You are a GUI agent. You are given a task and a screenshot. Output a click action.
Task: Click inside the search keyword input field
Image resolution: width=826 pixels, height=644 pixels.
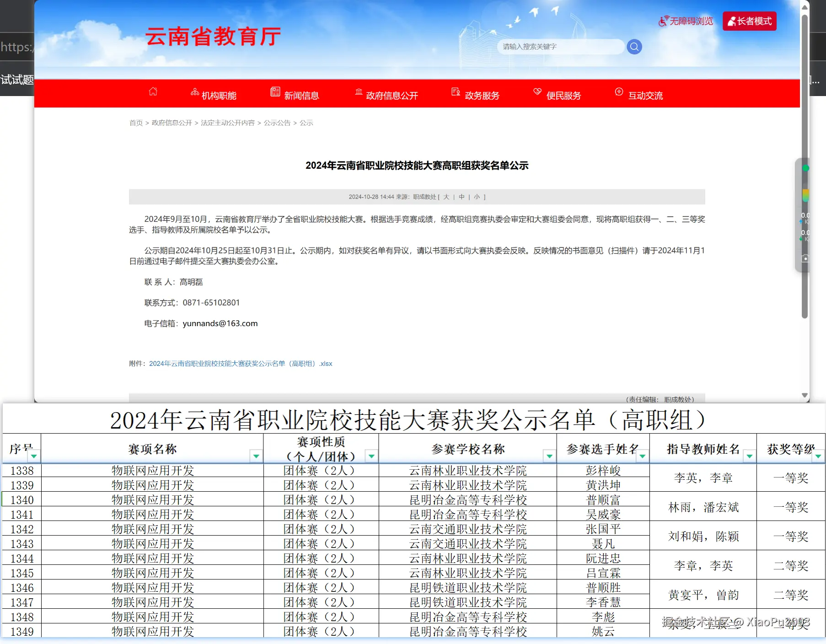point(560,46)
